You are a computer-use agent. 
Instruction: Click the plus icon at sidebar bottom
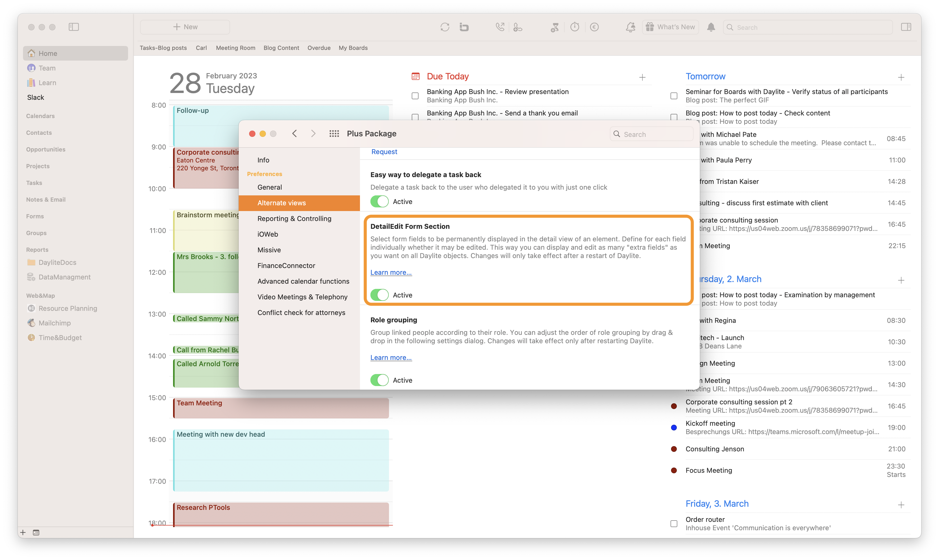point(23,533)
